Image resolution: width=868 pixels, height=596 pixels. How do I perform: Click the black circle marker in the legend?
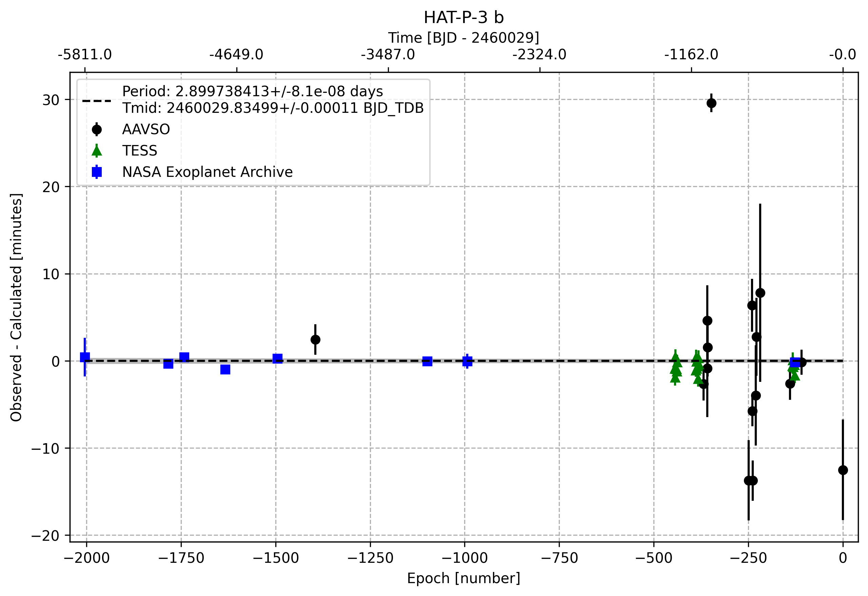(97, 129)
